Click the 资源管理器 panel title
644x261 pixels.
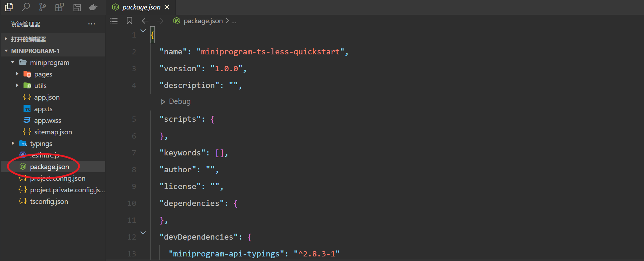(26, 24)
